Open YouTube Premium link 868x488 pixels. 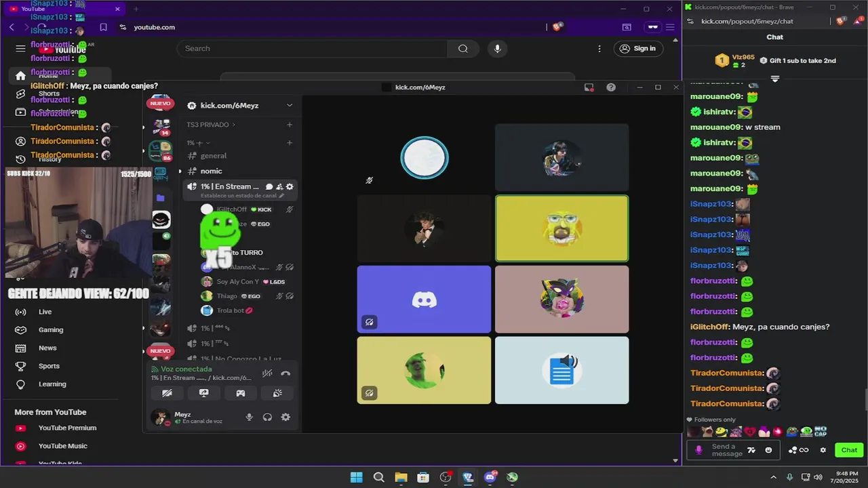pos(67,428)
